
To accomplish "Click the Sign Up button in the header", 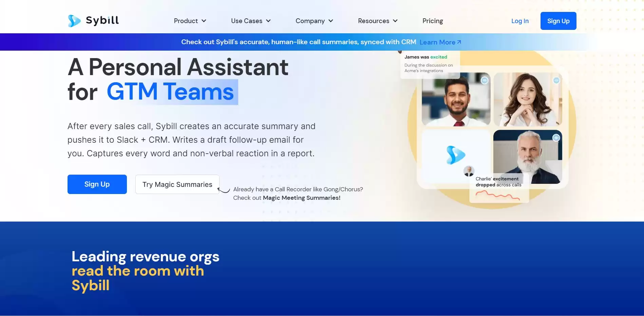I will click(558, 21).
